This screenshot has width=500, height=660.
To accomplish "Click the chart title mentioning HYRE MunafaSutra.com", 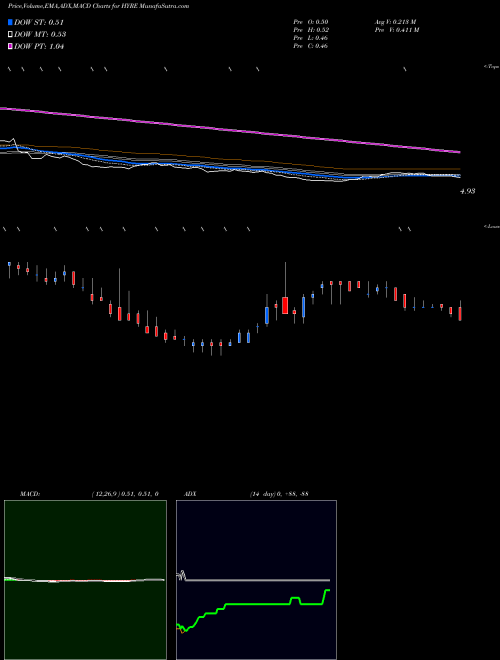I will pos(98,6).
